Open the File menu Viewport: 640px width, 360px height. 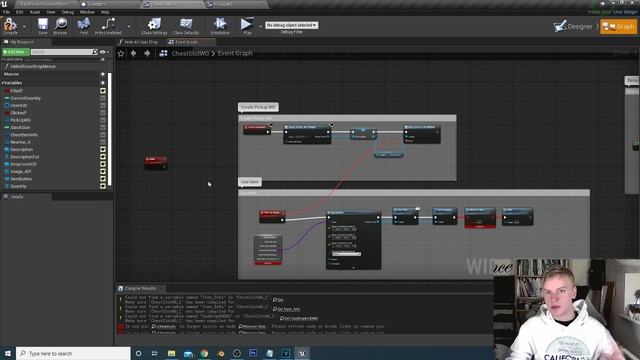pyautogui.click(x=6, y=12)
